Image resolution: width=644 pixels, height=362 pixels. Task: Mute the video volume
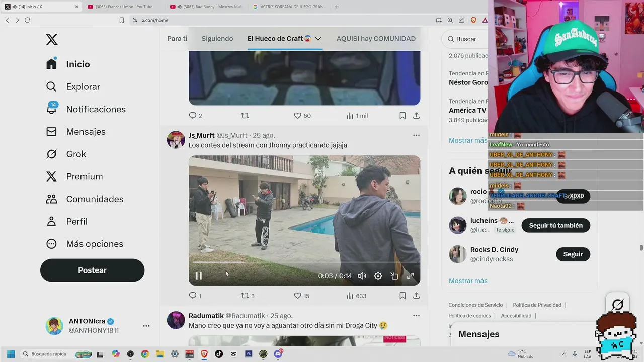point(362,276)
